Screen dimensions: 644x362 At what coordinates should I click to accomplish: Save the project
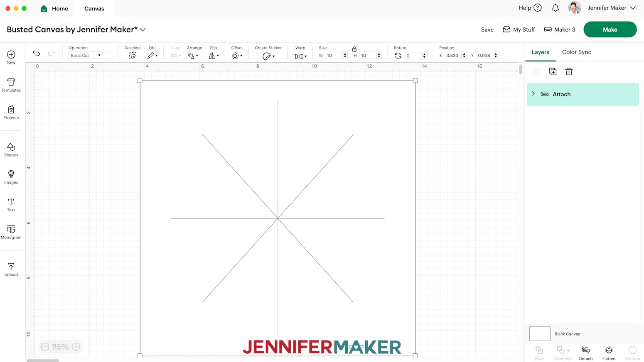click(x=487, y=29)
